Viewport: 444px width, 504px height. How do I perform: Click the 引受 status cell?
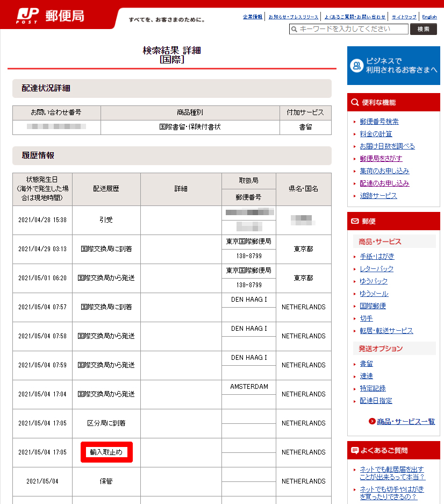(x=106, y=220)
